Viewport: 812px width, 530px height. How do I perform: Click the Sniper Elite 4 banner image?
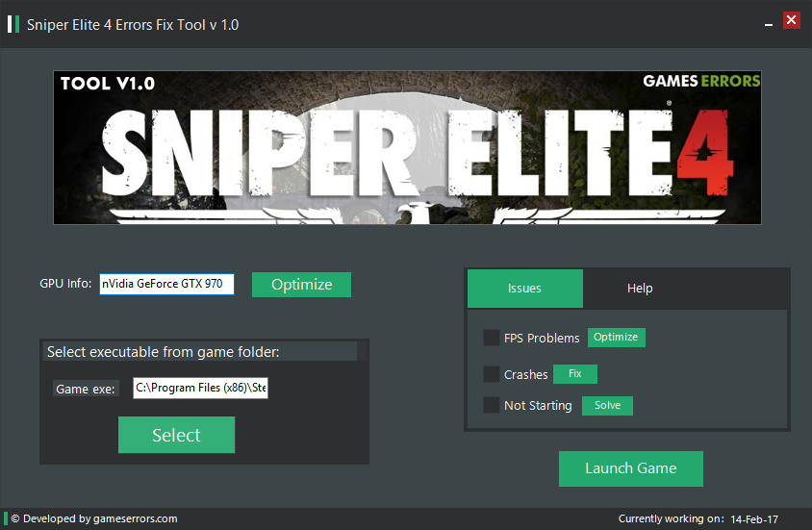point(407,147)
